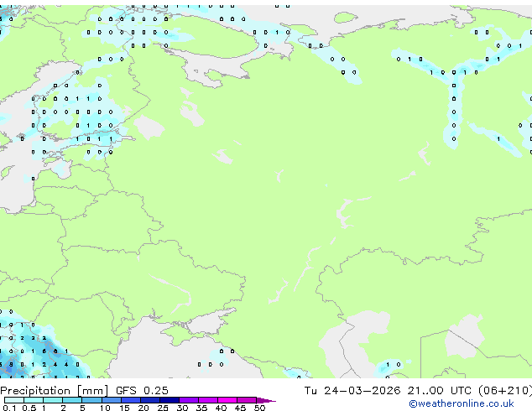532x411 pixels.
Task: Click the above-50 mm arrow tip of legend
Action: pyautogui.click(x=266, y=400)
